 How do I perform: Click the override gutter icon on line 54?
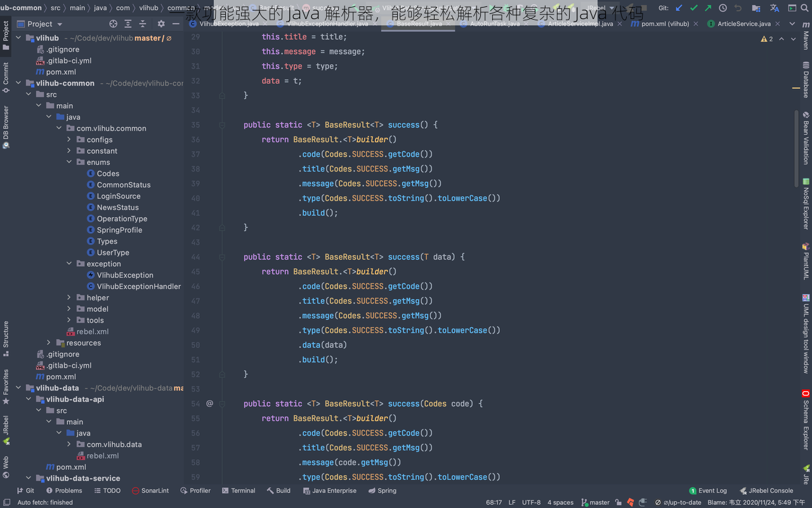[x=210, y=403]
